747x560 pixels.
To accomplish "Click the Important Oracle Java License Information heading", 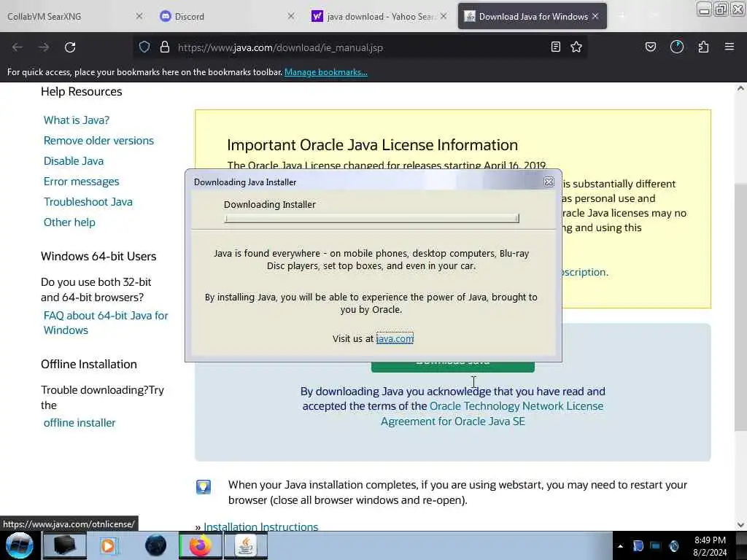I will [373, 145].
